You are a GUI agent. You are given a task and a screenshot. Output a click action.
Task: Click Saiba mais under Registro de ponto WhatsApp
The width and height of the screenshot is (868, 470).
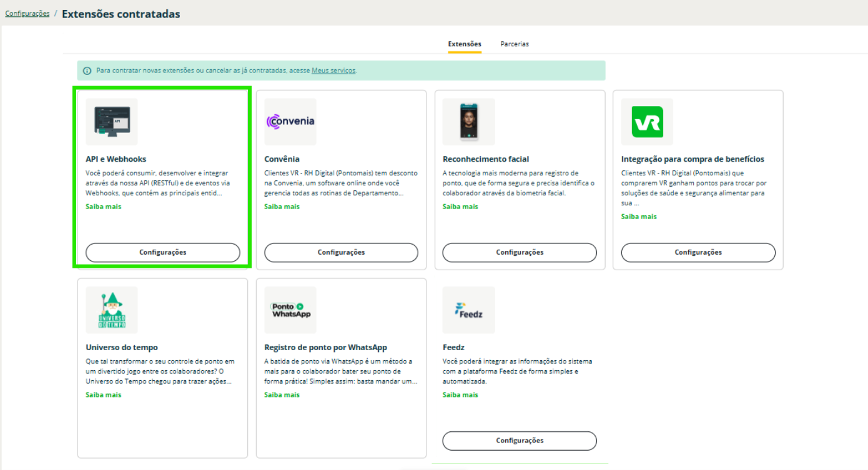point(282,395)
